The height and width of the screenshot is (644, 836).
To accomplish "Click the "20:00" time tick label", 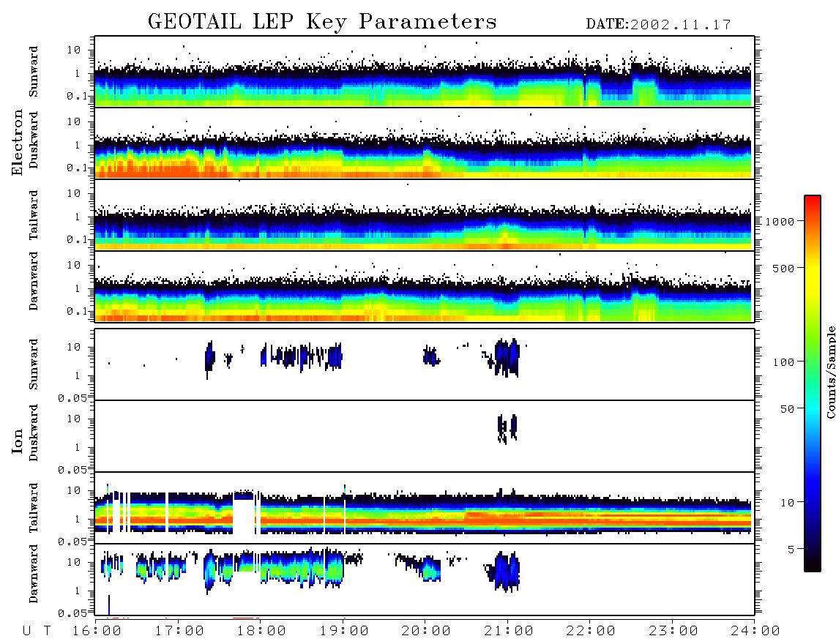I will [427, 632].
